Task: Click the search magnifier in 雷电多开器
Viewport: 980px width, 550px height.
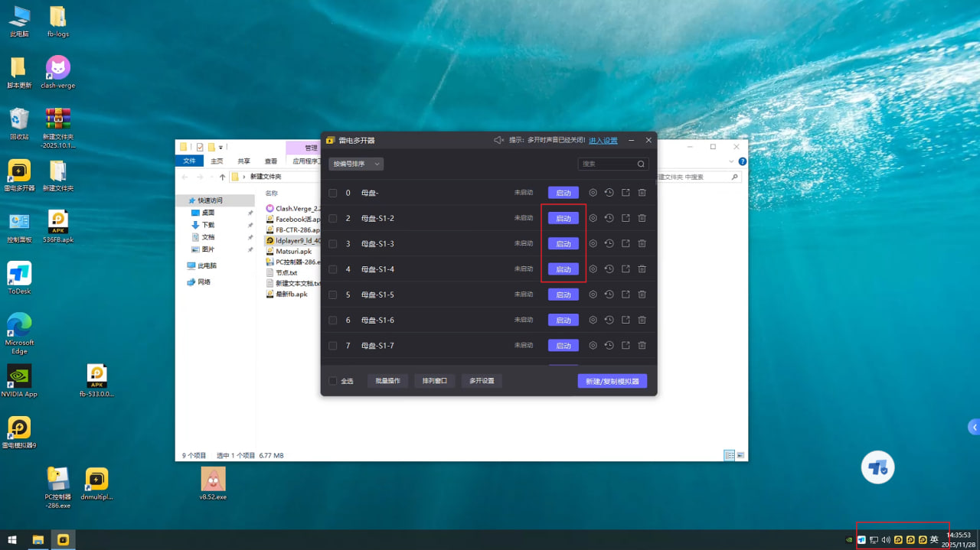Action: 641,164
